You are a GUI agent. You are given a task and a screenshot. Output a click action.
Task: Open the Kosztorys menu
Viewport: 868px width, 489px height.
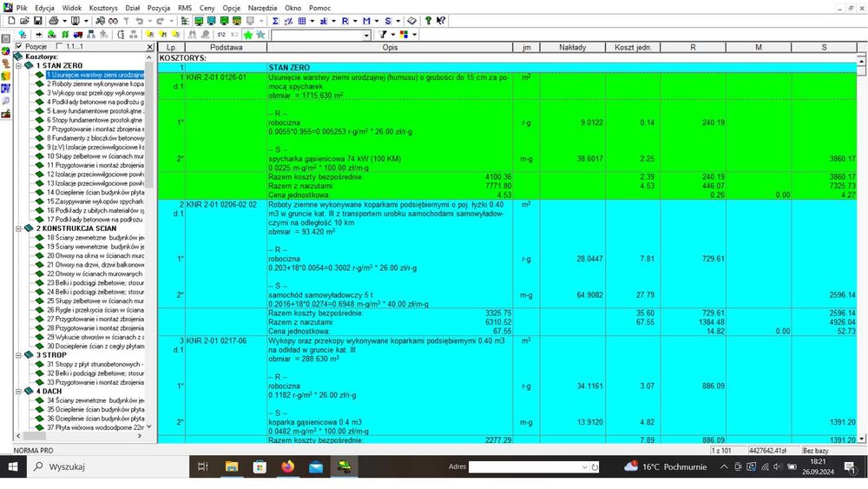103,8
